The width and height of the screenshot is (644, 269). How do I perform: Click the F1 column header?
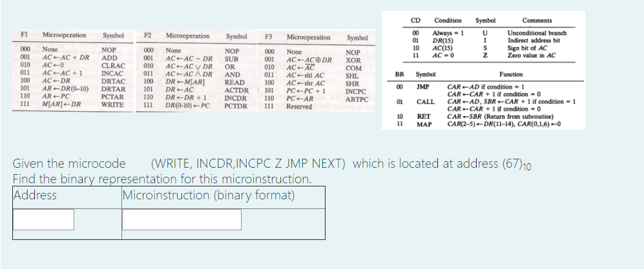click(x=25, y=35)
